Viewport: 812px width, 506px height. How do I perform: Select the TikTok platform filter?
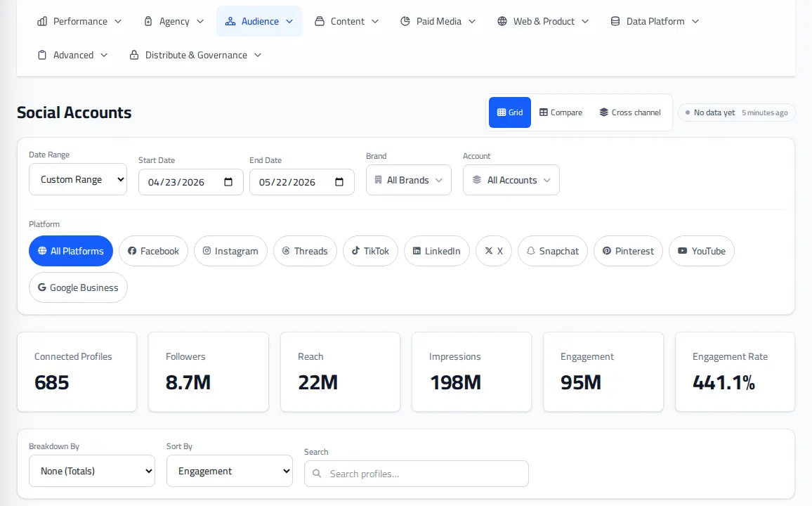click(370, 251)
